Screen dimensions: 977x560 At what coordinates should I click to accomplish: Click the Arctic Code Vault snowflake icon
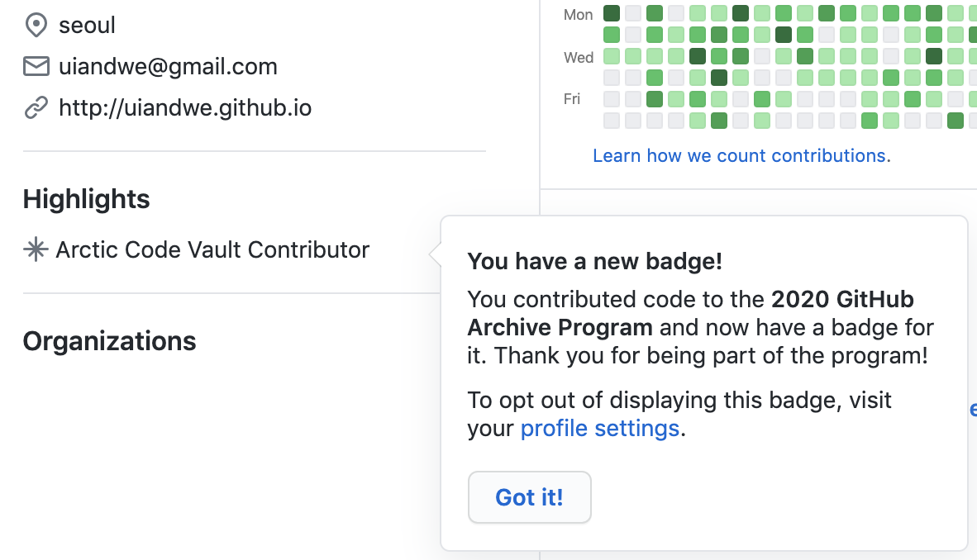(x=36, y=250)
